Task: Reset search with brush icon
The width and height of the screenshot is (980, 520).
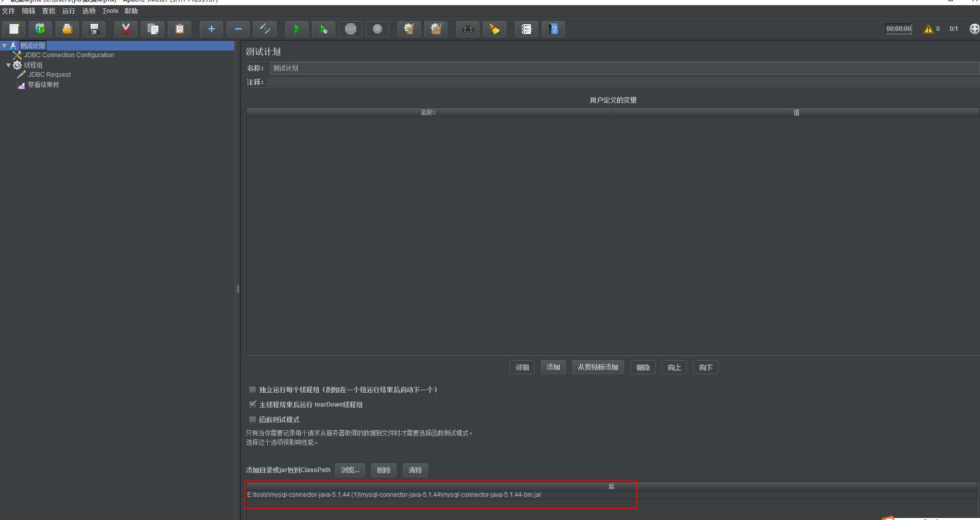Action: [x=494, y=29]
